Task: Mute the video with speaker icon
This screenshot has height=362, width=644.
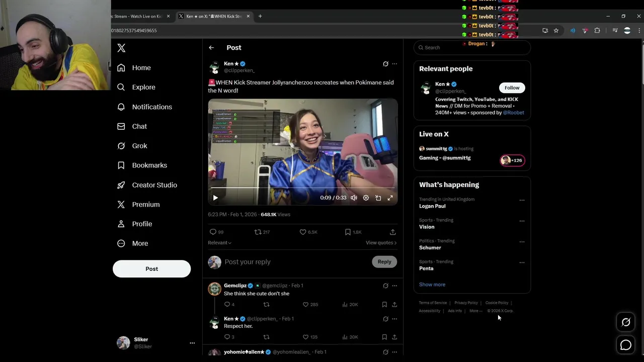Action: pos(354,198)
